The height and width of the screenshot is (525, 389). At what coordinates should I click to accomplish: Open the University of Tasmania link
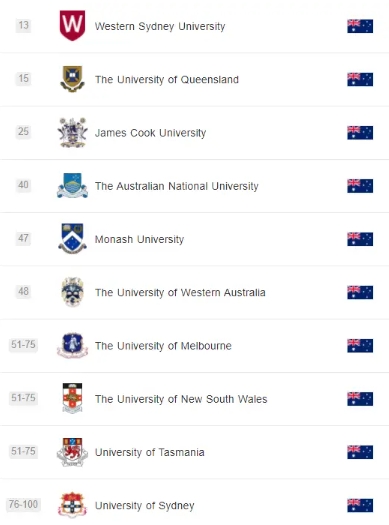tap(150, 452)
